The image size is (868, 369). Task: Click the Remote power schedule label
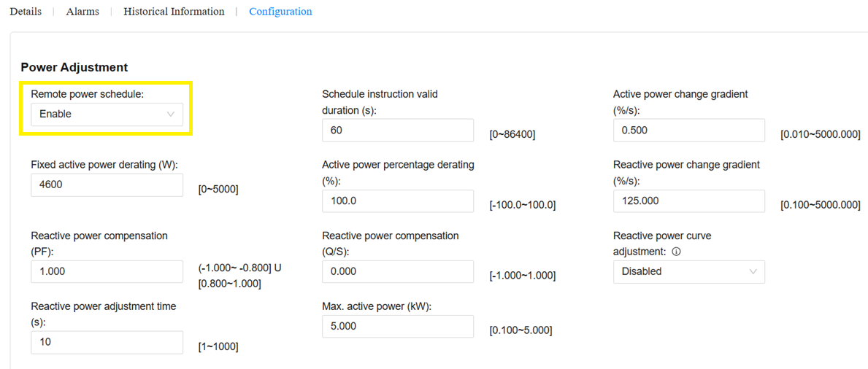[x=87, y=95]
